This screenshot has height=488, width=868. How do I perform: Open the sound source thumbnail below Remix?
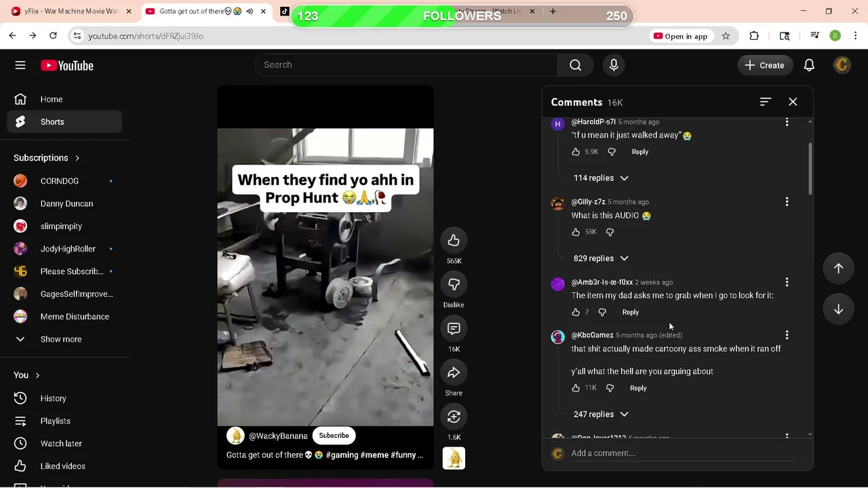(x=454, y=459)
